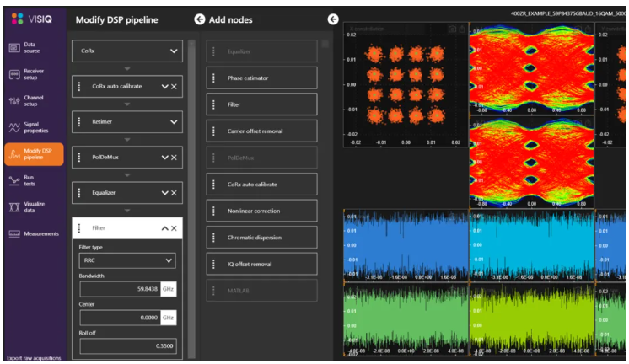Click back arrow beside Add nodes title

pyautogui.click(x=199, y=19)
